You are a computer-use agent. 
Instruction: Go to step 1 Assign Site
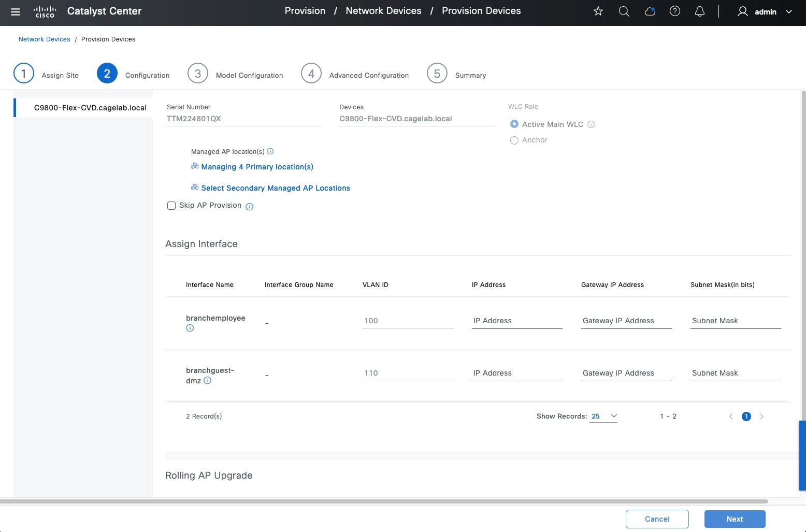(x=24, y=74)
